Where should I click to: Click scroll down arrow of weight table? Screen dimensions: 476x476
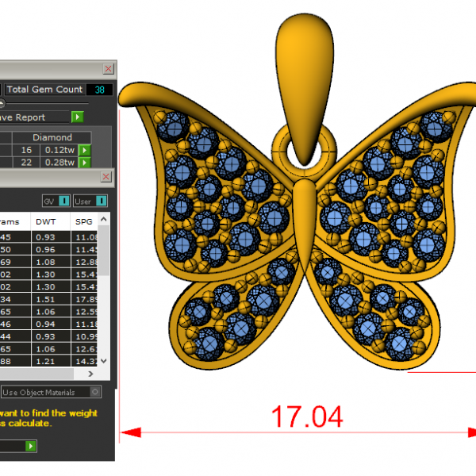(103, 361)
